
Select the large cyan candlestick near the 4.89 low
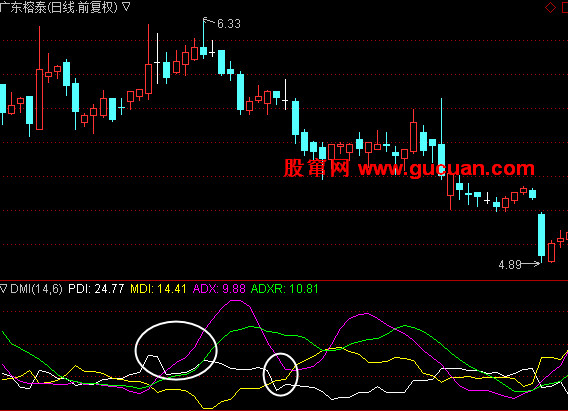pos(541,237)
